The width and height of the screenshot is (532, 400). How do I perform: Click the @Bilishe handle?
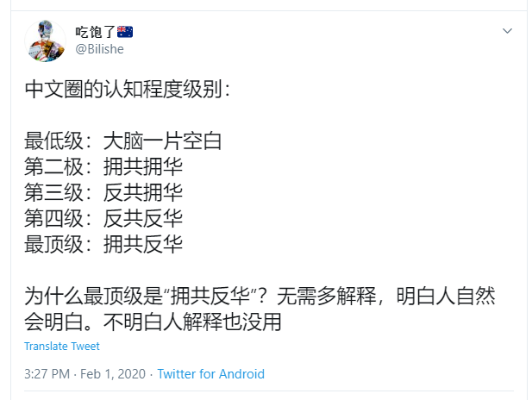point(99,49)
